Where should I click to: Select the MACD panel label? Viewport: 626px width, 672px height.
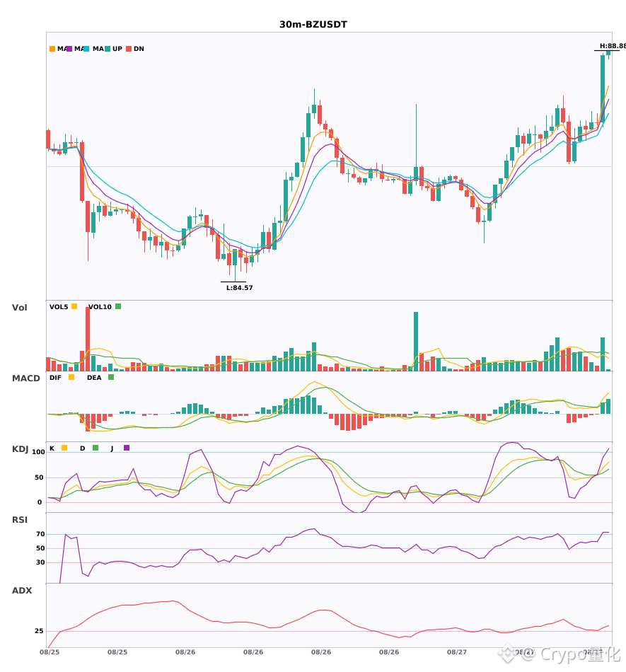tap(25, 378)
